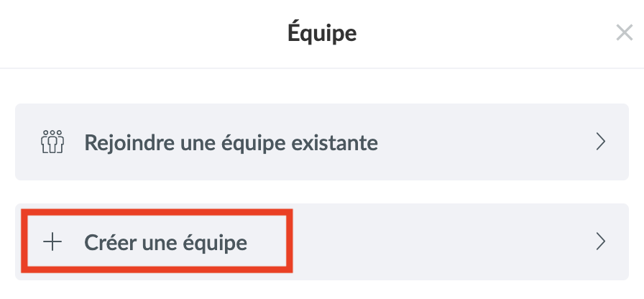Dismiss the team panel with the X
The width and height of the screenshot is (644, 299).
pos(624,32)
